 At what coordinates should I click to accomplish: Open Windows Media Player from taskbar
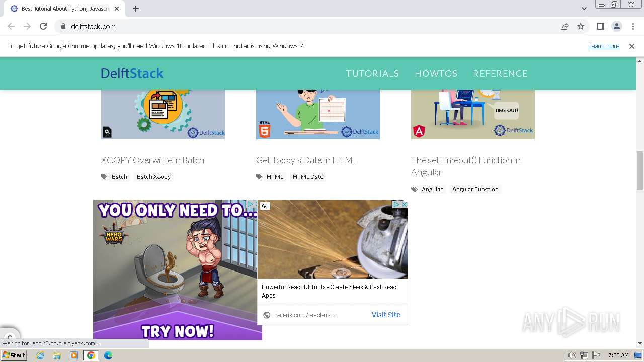pyautogui.click(x=74, y=355)
